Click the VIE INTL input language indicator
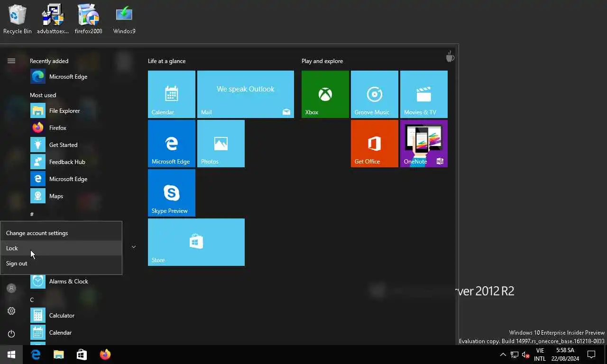 [540, 355]
